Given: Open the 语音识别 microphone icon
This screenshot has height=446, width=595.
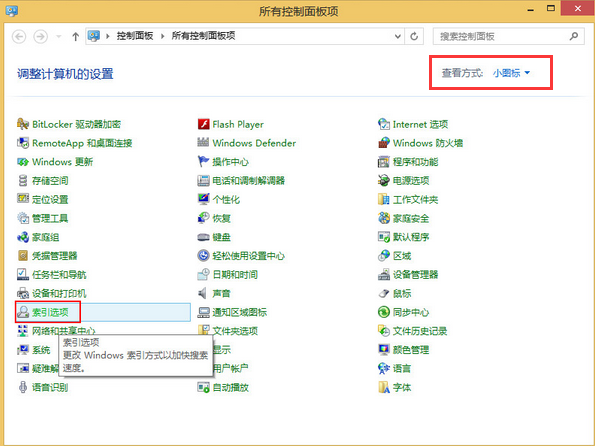Looking at the screenshot, I should (23, 387).
